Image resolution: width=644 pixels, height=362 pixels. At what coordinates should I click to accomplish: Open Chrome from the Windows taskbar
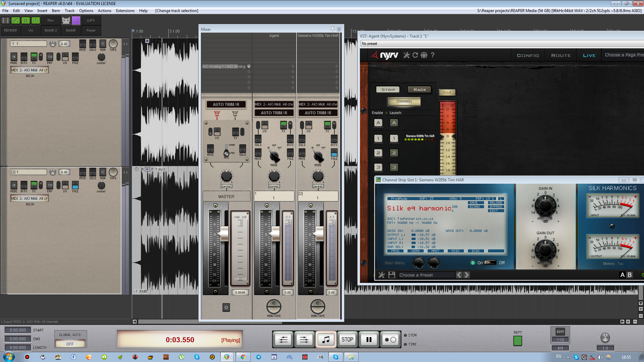coord(243,357)
